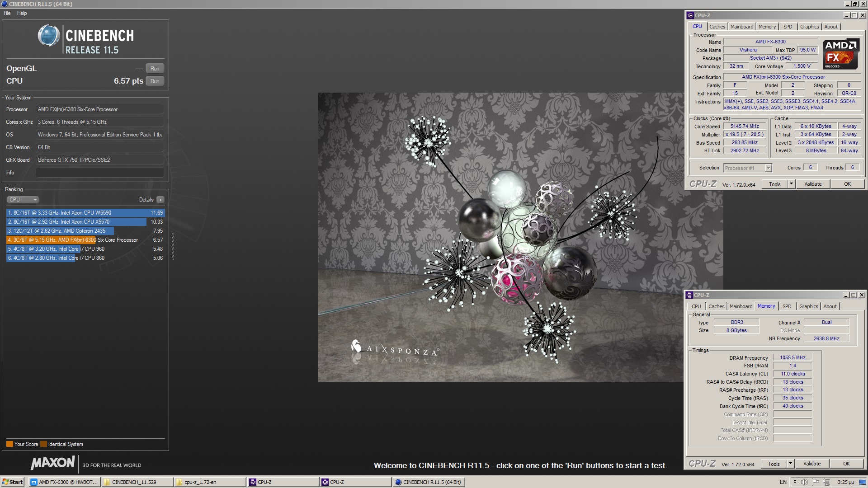Viewport: 868px width, 488px height.
Task: Click the network connection tray icon
Action: [826, 482]
